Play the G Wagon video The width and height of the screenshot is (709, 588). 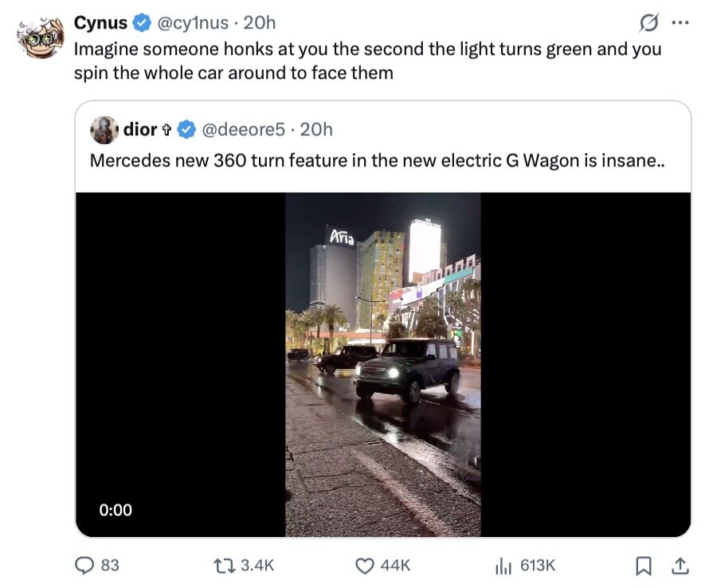(x=382, y=364)
